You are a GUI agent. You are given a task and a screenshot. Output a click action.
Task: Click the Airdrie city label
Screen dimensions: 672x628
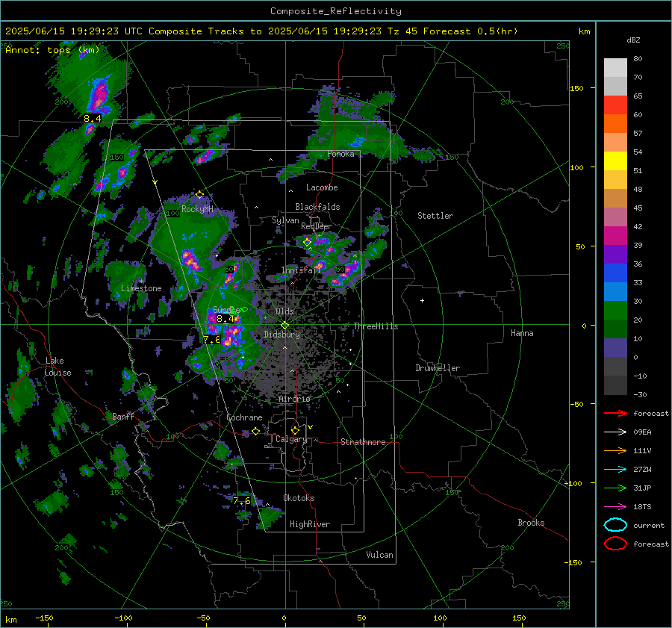pos(294,399)
